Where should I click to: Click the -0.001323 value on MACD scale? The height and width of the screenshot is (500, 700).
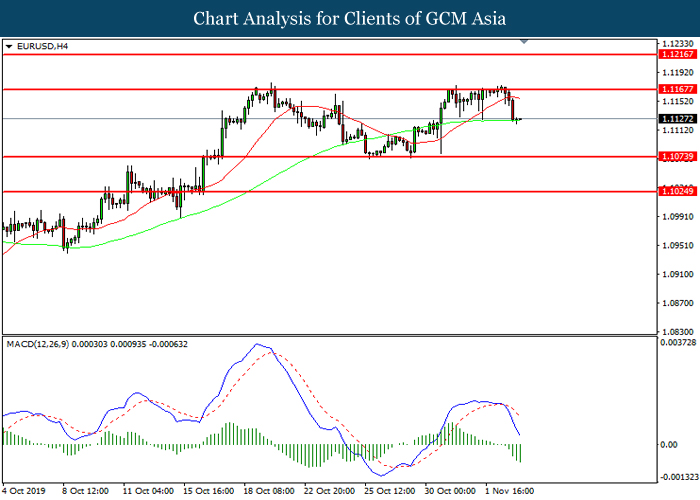(x=678, y=477)
